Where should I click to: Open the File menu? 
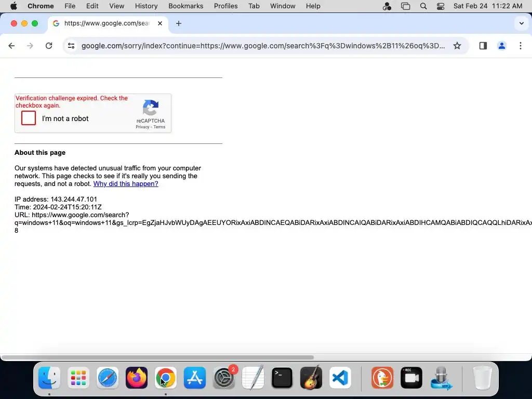click(x=70, y=6)
